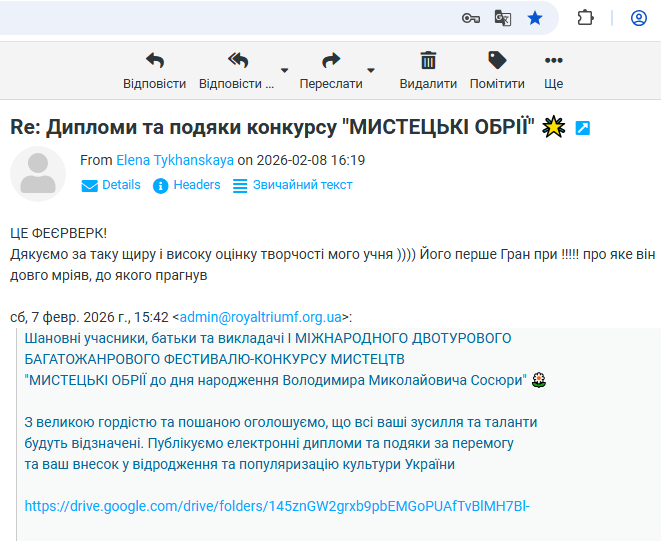Click the sender's avatar picture
Image resolution: width=661 pixels, height=541 pixels.
coord(38,174)
